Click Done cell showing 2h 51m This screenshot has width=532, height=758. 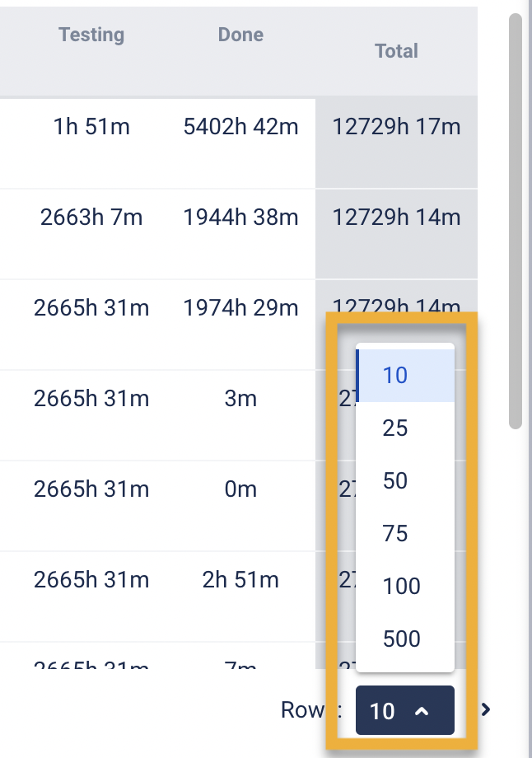point(240,580)
